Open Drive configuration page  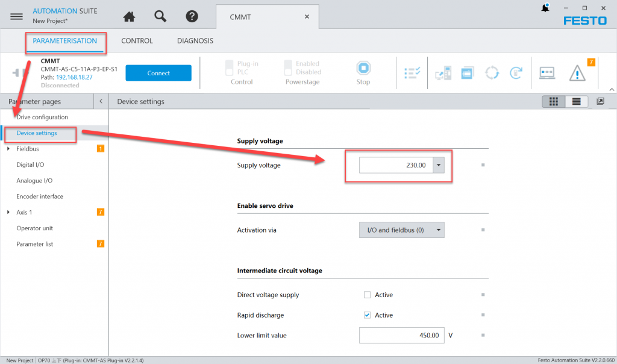click(42, 117)
